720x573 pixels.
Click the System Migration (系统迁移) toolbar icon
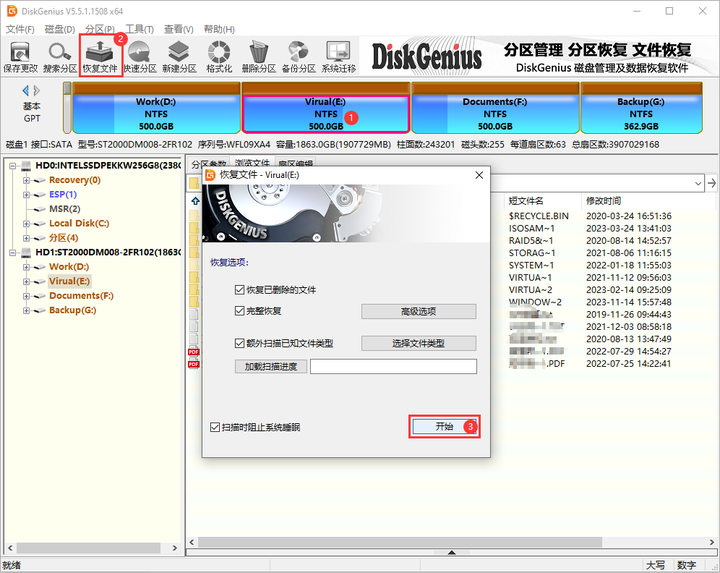(x=338, y=57)
